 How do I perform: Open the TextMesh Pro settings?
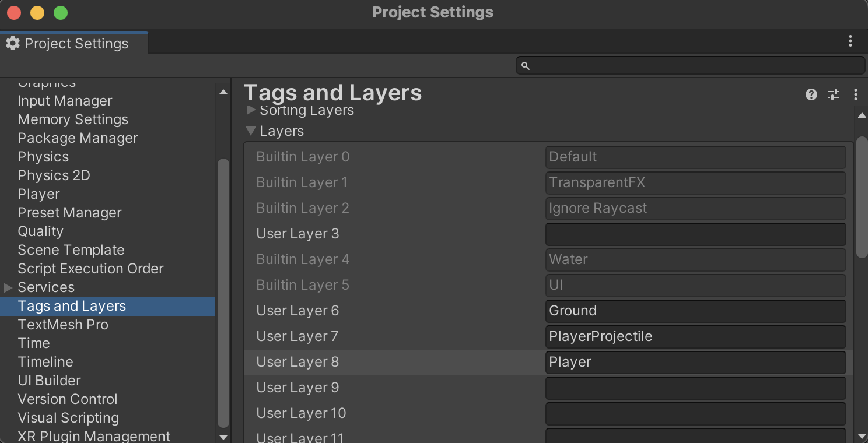[x=63, y=325]
